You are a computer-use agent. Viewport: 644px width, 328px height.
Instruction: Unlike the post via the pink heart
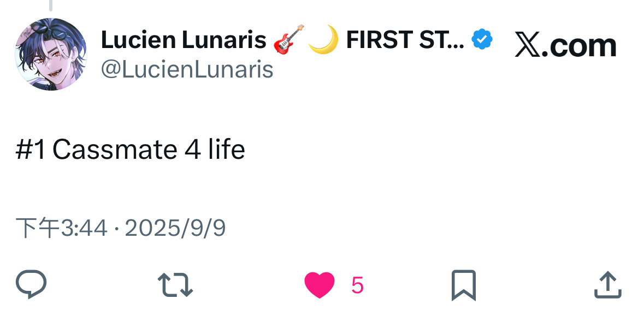319,285
